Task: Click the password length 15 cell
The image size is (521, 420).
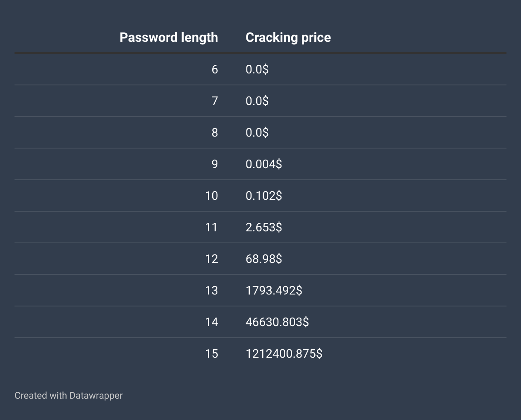Action: coord(211,354)
